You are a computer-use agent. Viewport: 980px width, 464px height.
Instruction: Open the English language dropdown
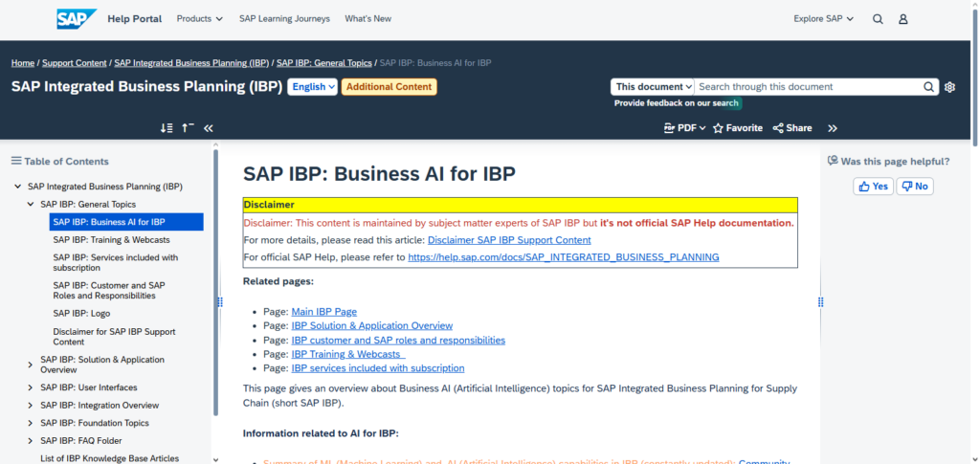pyautogui.click(x=313, y=87)
